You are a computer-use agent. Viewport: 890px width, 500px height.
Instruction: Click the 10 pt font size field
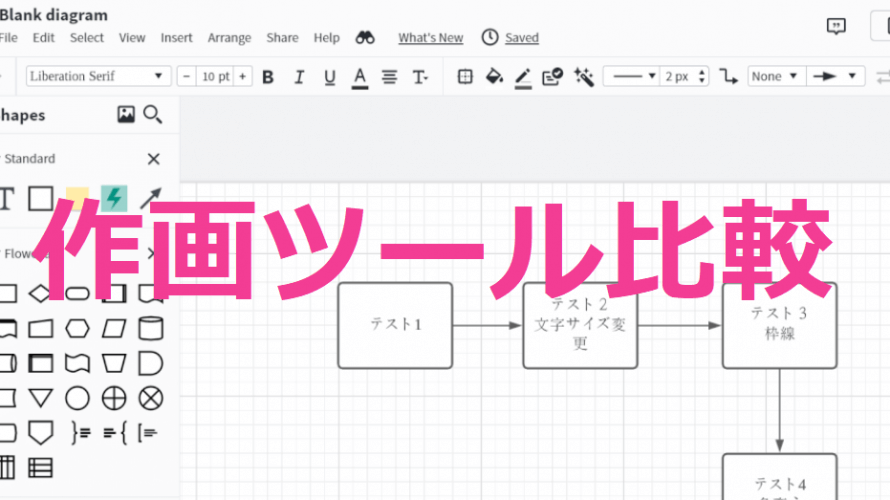(215, 76)
